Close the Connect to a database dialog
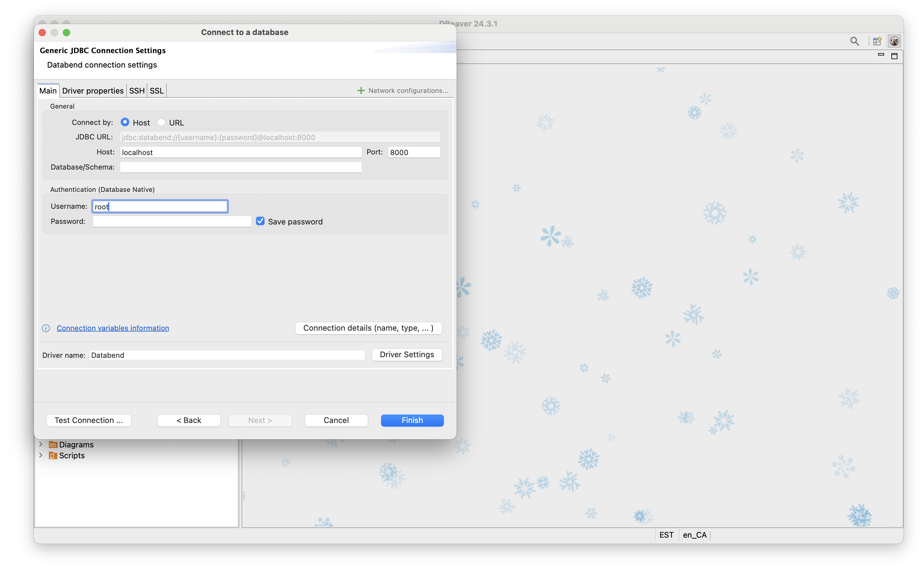 pos(42,32)
